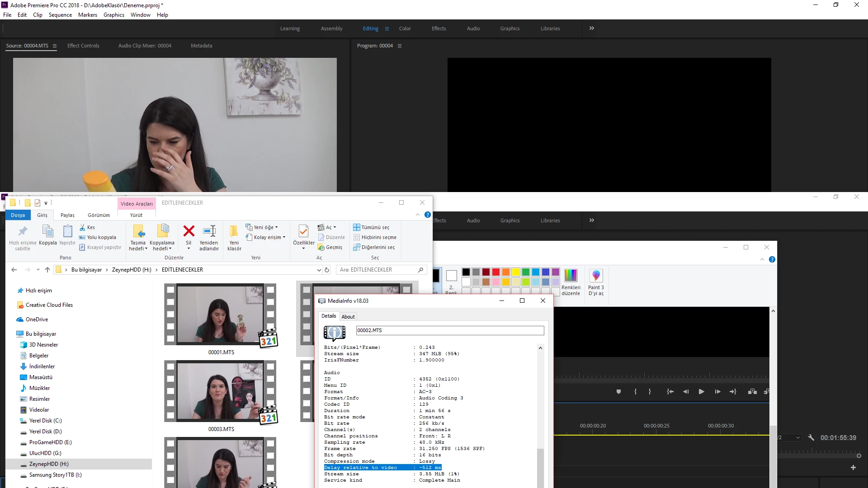868x488 pixels.
Task: Show overflow workspaces with double chevron
Action: pos(591,28)
